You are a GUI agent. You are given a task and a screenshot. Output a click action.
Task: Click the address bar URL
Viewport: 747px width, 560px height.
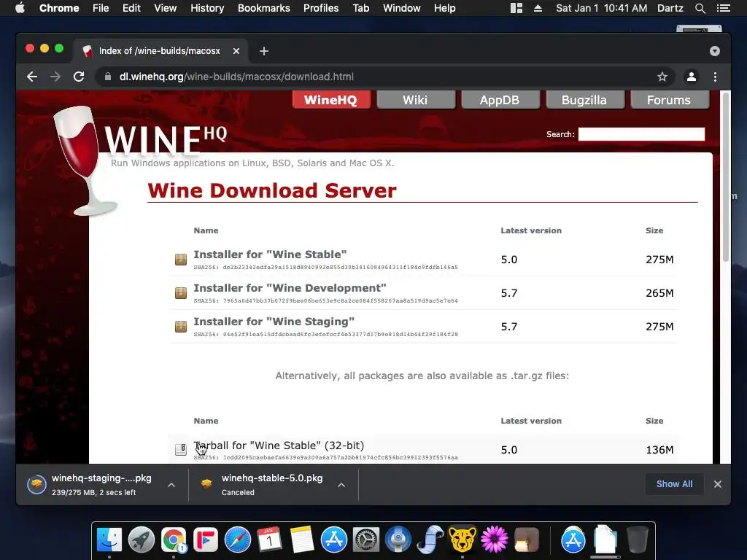(x=236, y=77)
